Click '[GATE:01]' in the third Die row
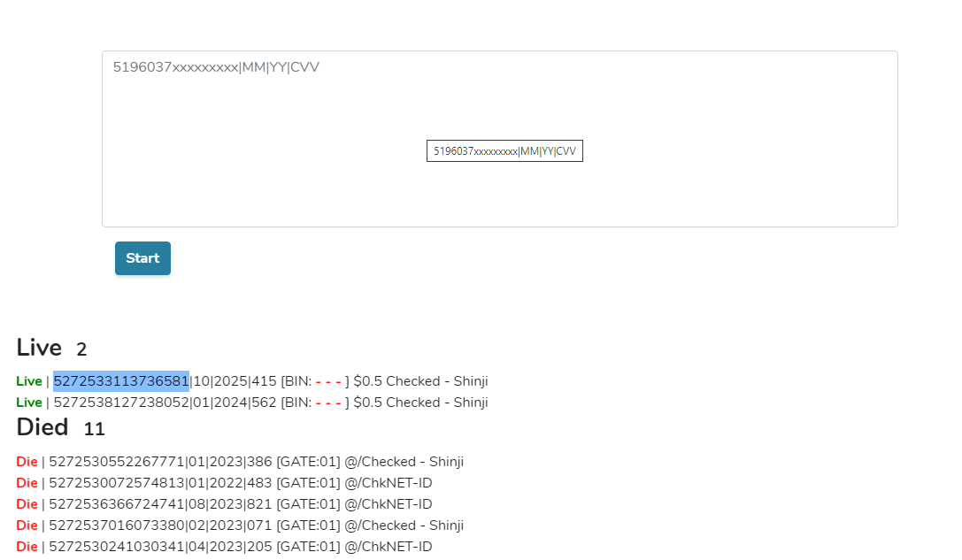The image size is (962, 560). pos(308,504)
